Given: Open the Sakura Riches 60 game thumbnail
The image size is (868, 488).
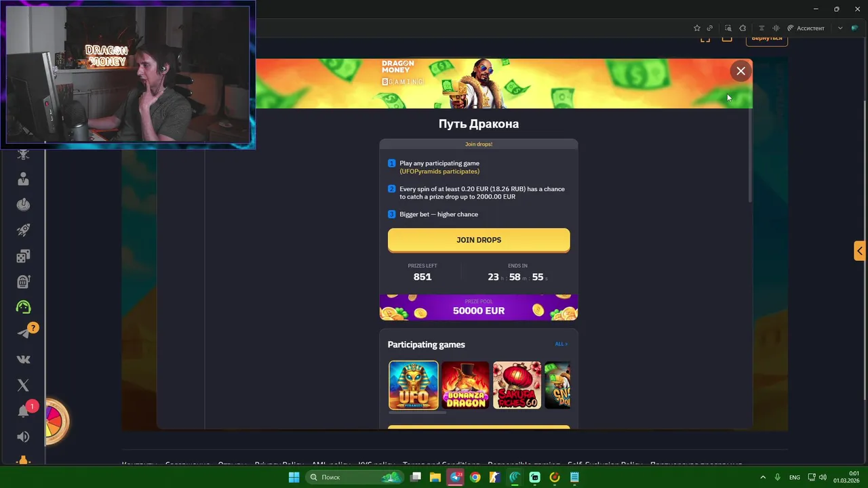Looking at the screenshot, I should [517, 385].
